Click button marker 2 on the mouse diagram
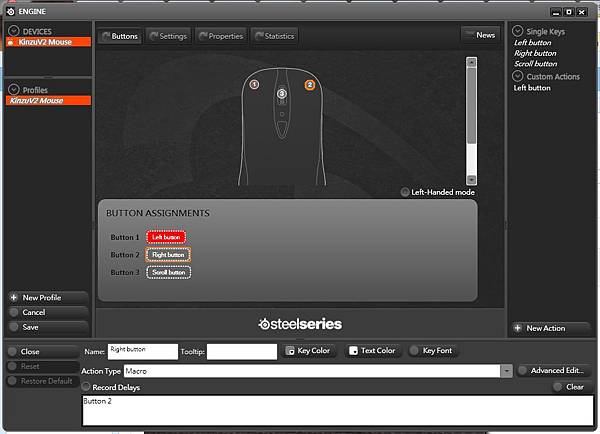 (310, 85)
